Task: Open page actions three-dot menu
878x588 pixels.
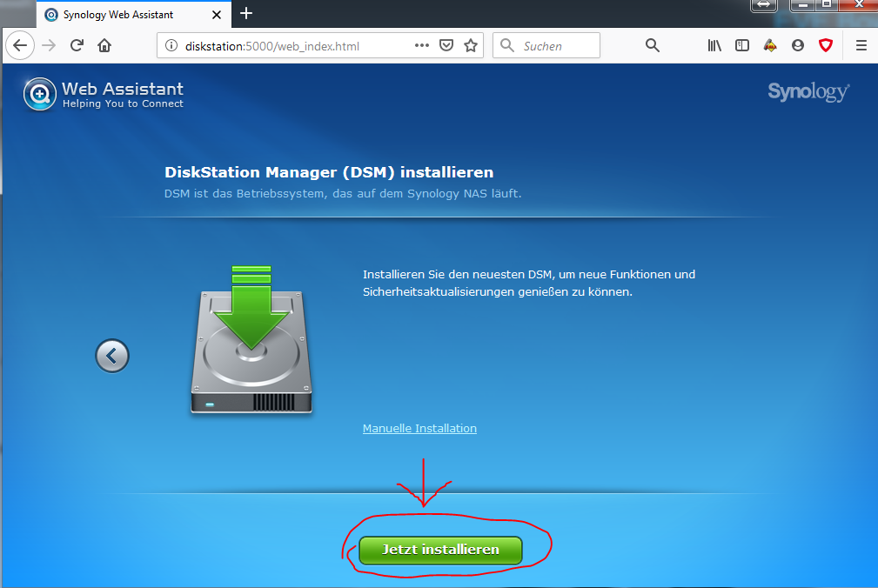Action: click(422, 46)
